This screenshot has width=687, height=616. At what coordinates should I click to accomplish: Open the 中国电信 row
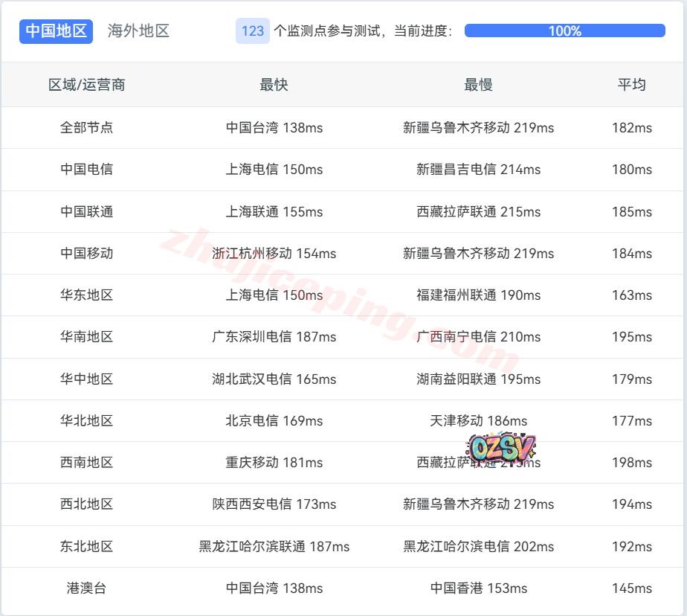[x=86, y=170]
